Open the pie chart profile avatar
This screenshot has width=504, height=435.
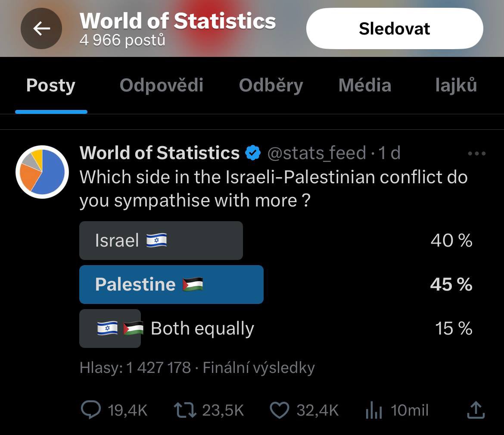pos(42,172)
